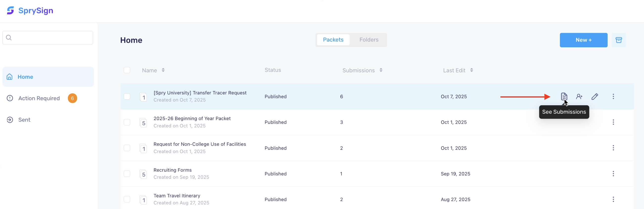The width and height of the screenshot is (644, 209).
Task: Click the Status column header
Action: (273, 70)
